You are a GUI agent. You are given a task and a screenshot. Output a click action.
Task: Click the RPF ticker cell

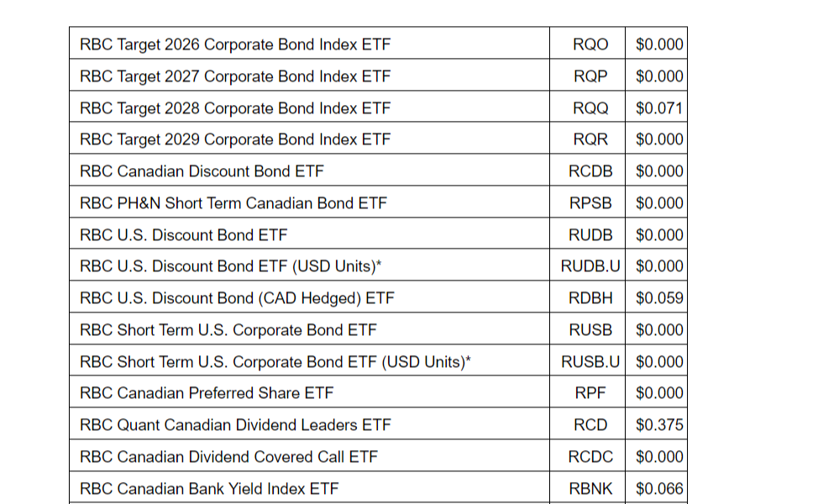590,393
